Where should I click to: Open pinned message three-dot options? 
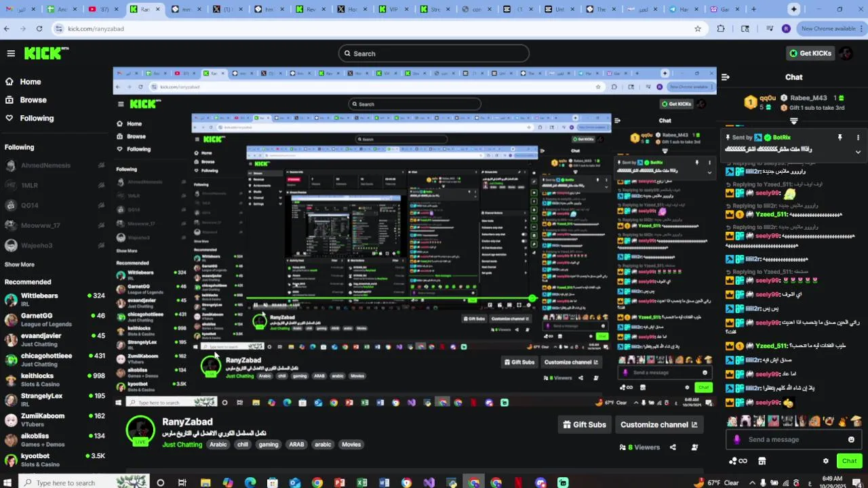(x=858, y=138)
